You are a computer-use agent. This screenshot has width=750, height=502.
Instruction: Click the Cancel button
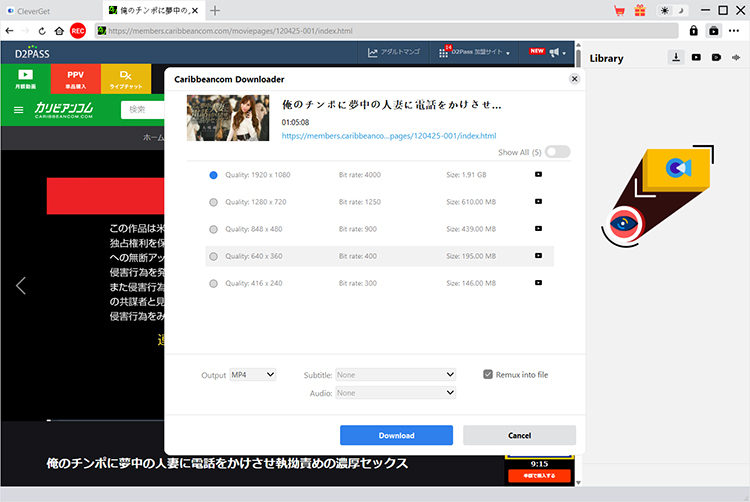coord(519,436)
